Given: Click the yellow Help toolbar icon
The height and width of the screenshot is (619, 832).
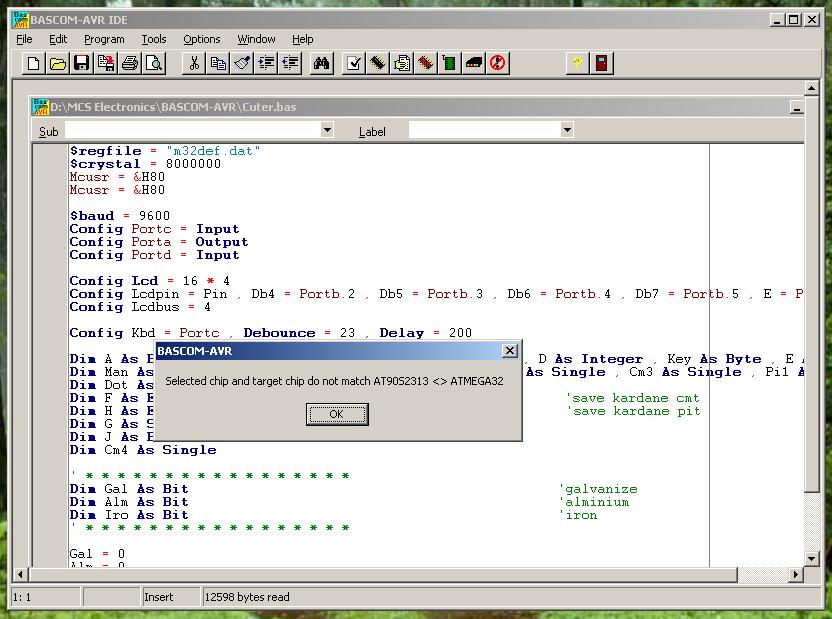Looking at the screenshot, I should [577, 64].
